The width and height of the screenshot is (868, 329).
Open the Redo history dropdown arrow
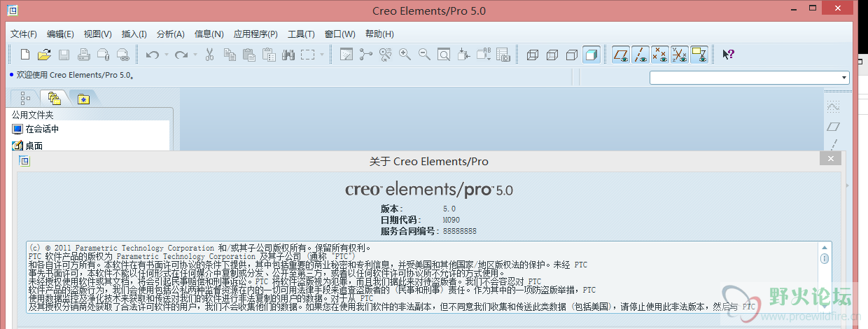[195, 54]
